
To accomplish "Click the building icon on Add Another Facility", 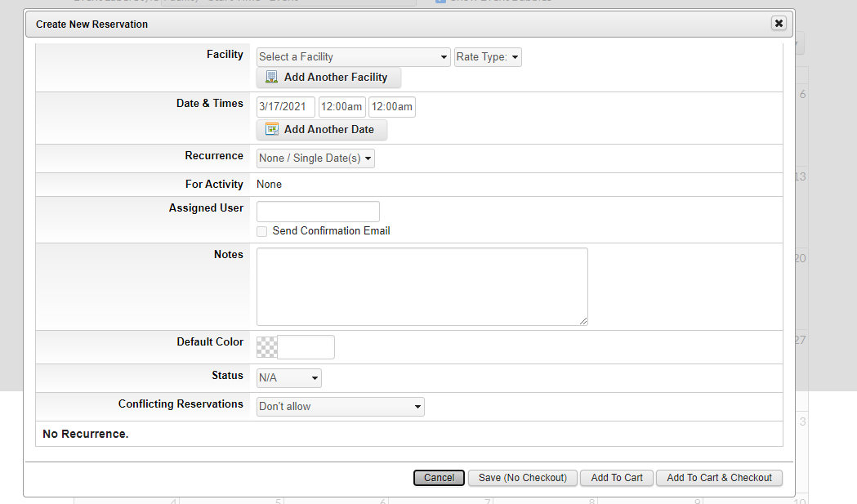I will pos(271,77).
